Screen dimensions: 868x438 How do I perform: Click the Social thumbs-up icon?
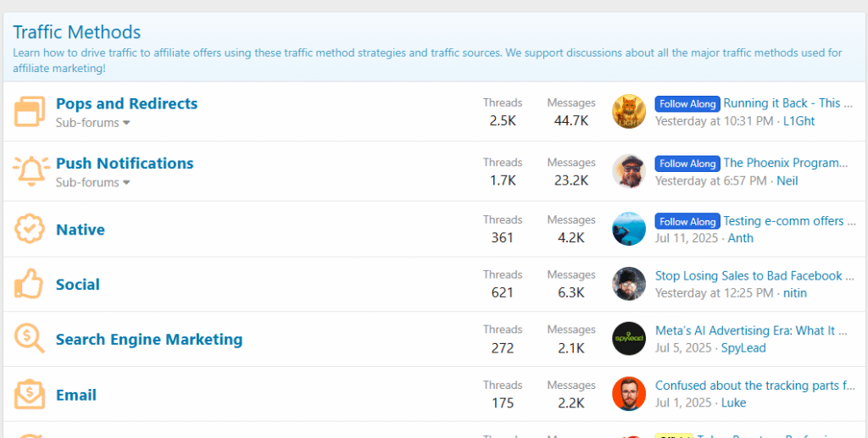29,284
